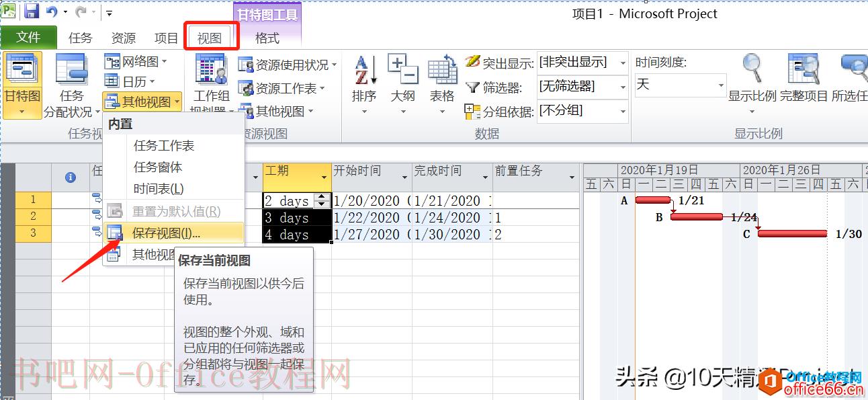Open the 文件 tab
Viewport: 868px width, 400px height.
28,37
